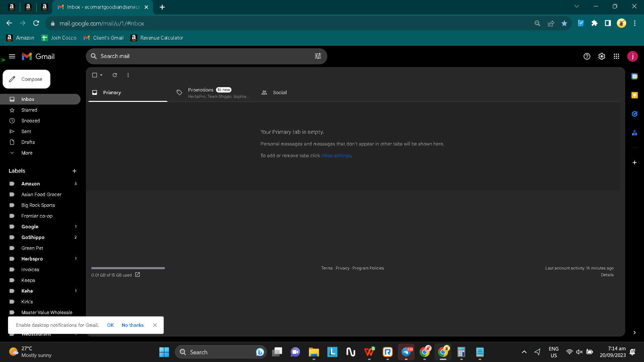Screen dimensions: 644x362
Task: Share this page icon in address bar
Action: (x=551, y=23)
